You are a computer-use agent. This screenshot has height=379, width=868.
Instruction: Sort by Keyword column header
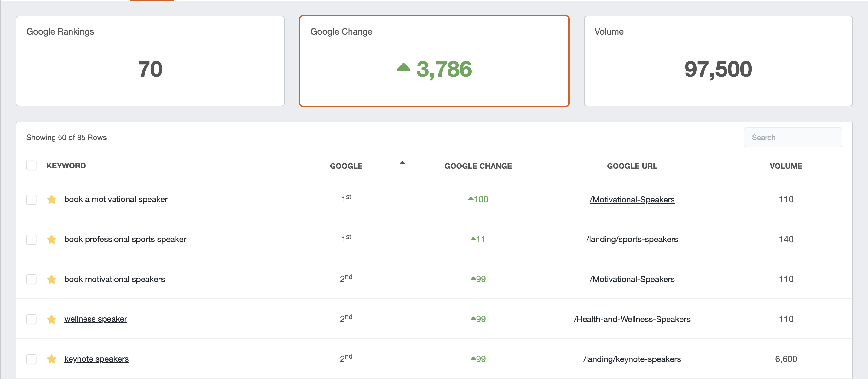(x=66, y=166)
